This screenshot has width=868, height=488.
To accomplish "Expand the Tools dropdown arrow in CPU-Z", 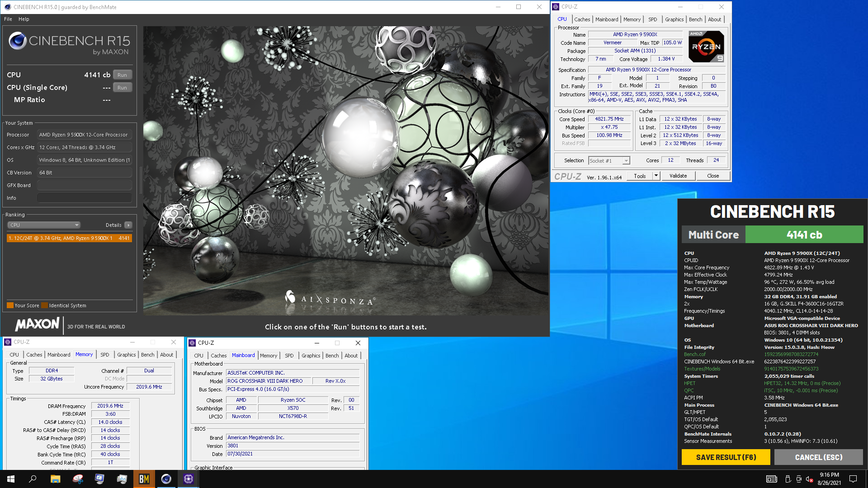I will [x=656, y=176].
